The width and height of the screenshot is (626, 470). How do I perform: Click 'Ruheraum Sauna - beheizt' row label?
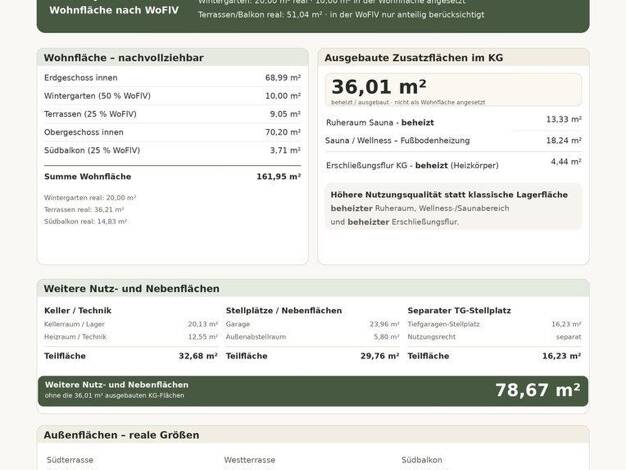(380, 123)
